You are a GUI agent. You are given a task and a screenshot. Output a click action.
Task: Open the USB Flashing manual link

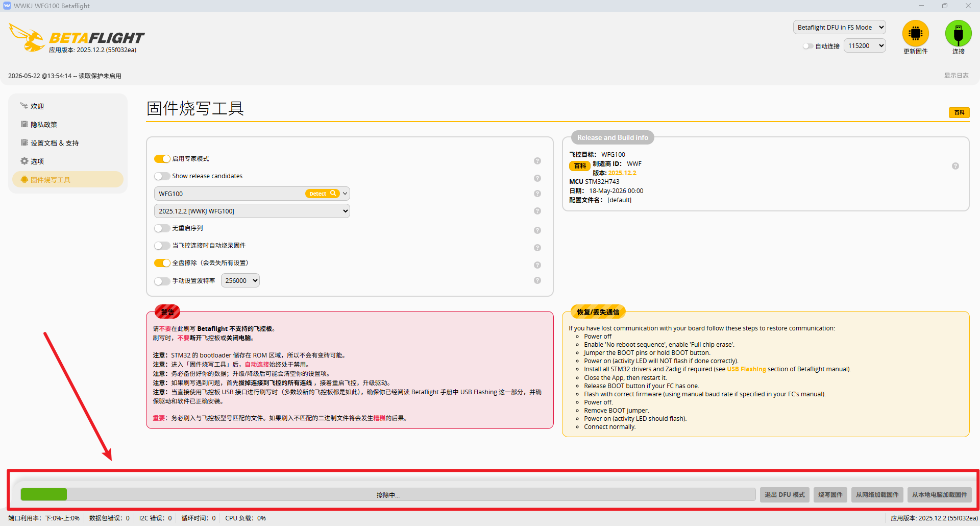click(x=746, y=369)
